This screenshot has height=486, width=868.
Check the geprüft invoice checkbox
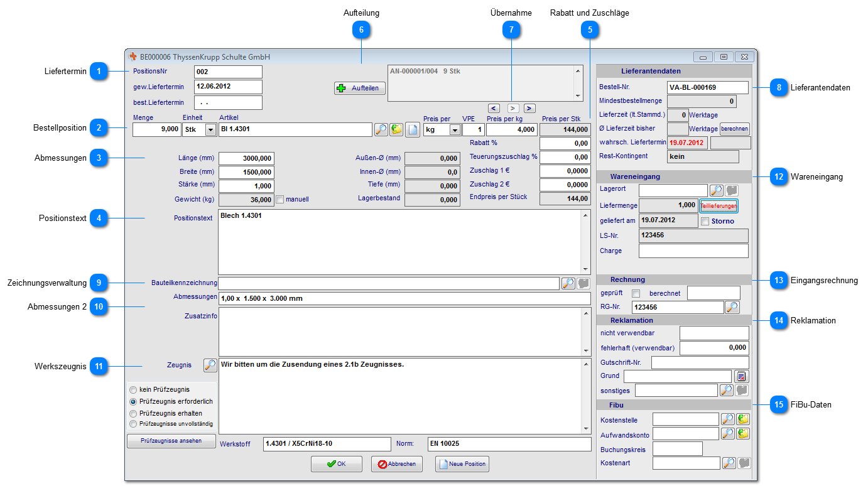[x=636, y=293]
